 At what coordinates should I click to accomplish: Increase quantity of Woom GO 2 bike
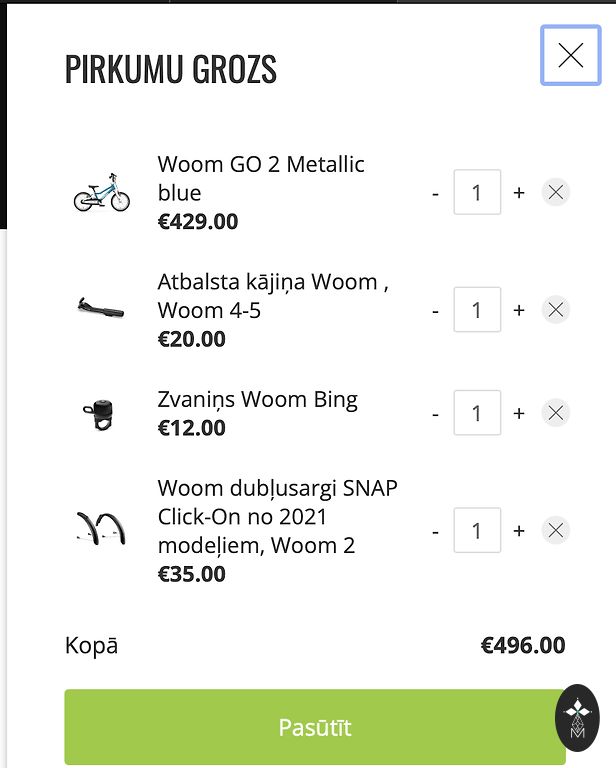(519, 192)
